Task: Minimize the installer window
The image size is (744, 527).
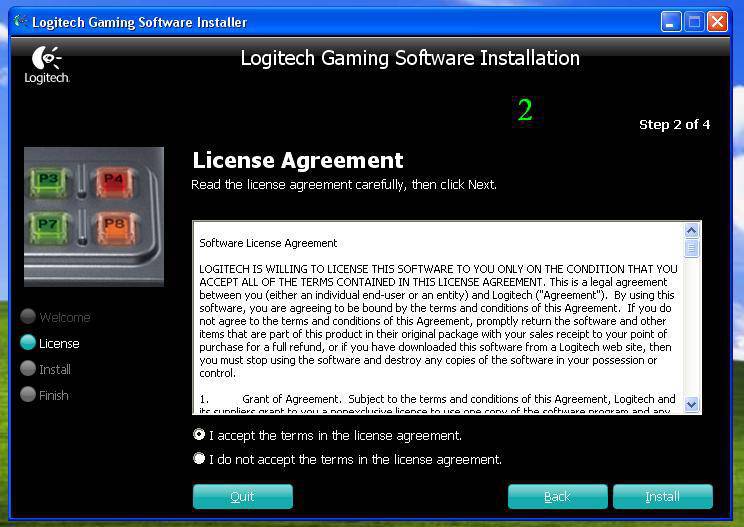Action: pyautogui.click(x=671, y=22)
